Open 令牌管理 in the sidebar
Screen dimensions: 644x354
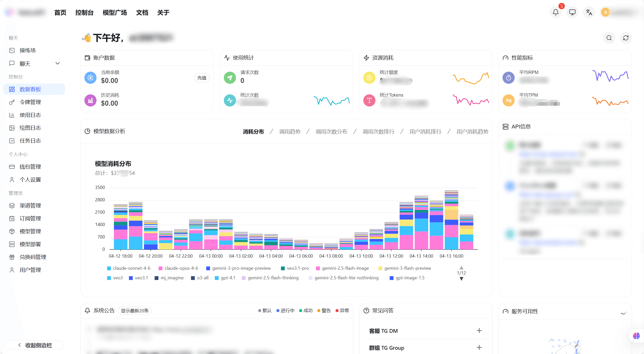click(x=30, y=102)
